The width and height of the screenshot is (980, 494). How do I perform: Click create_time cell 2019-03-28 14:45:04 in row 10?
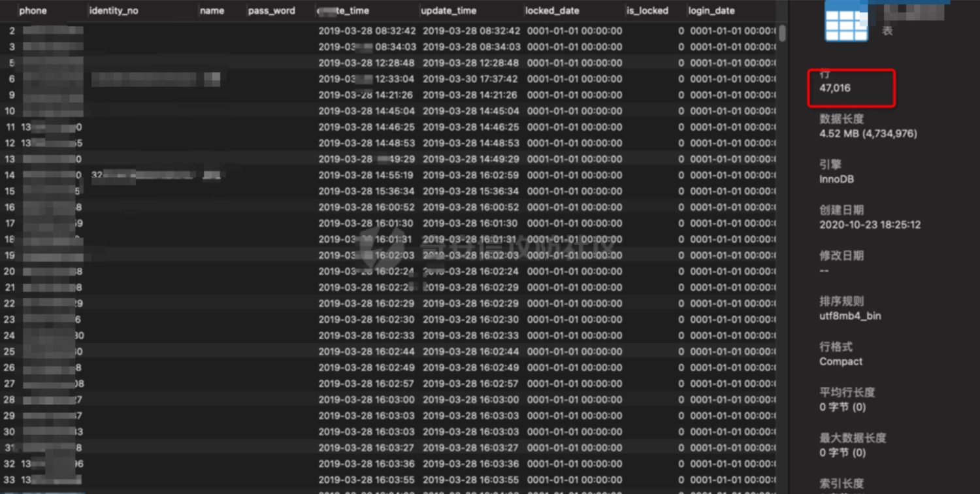[367, 111]
